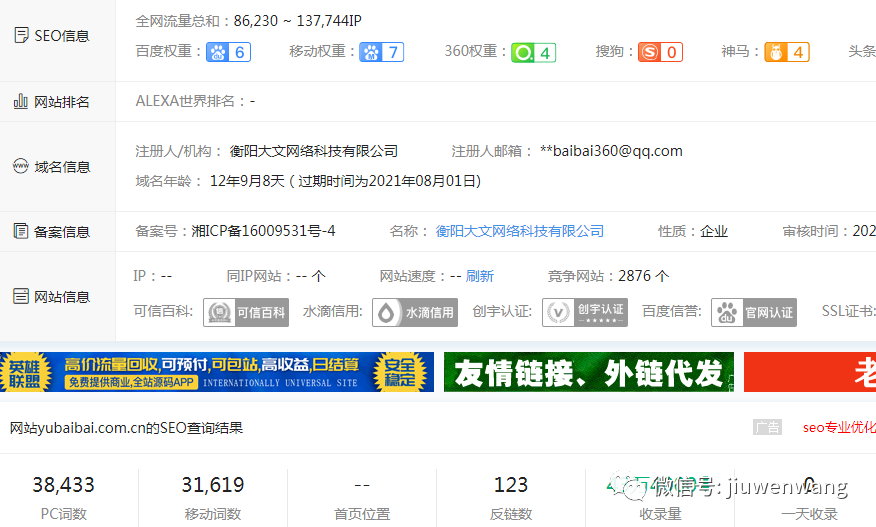The width and height of the screenshot is (876, 527).
Task: Click the 网站排名 bar chart icon
Action: (x=21, y=101)
